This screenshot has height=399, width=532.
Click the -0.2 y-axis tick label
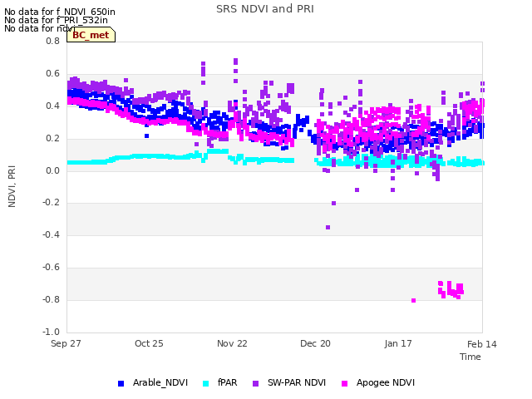(51, 203)
